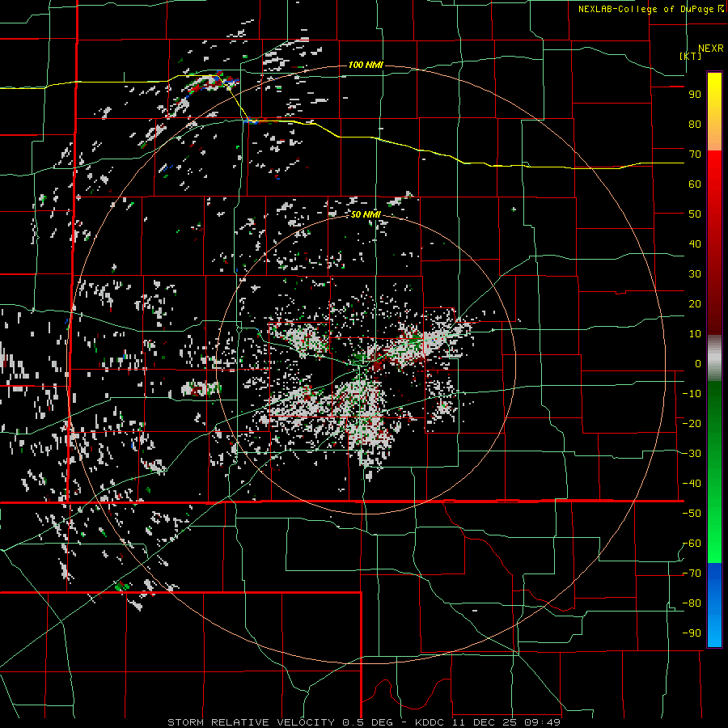Click the Storm Relative Velocity caption at bottom
The height and width of the screenshot is (728, 728).
(x=364, y=722)
